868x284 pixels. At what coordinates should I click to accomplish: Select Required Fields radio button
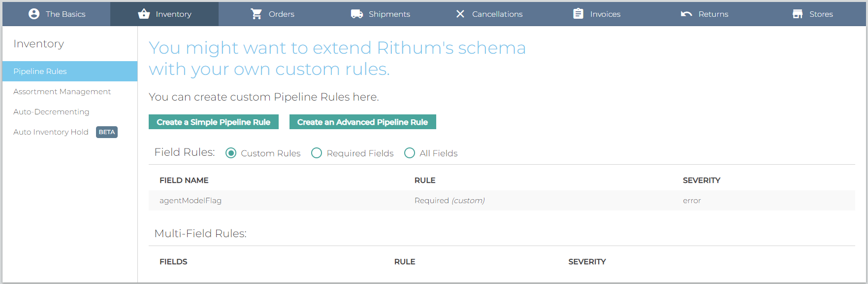(x=317, y=153)
